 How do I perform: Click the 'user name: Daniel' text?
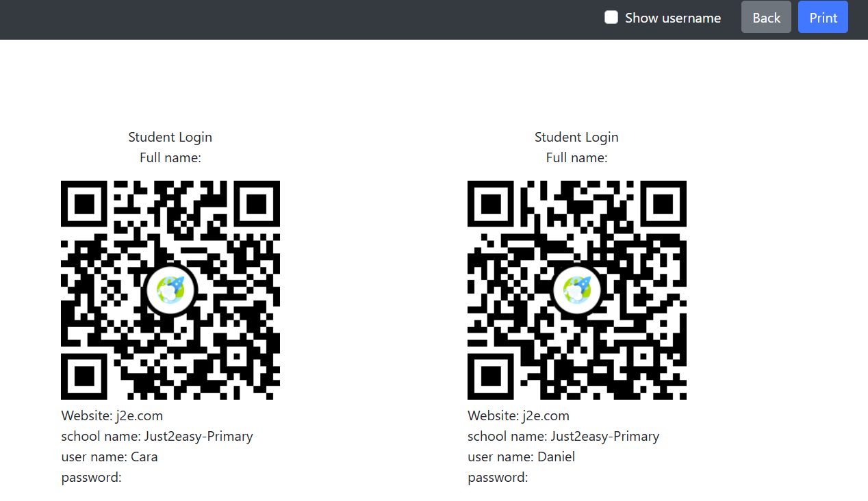tap(522, 457)
